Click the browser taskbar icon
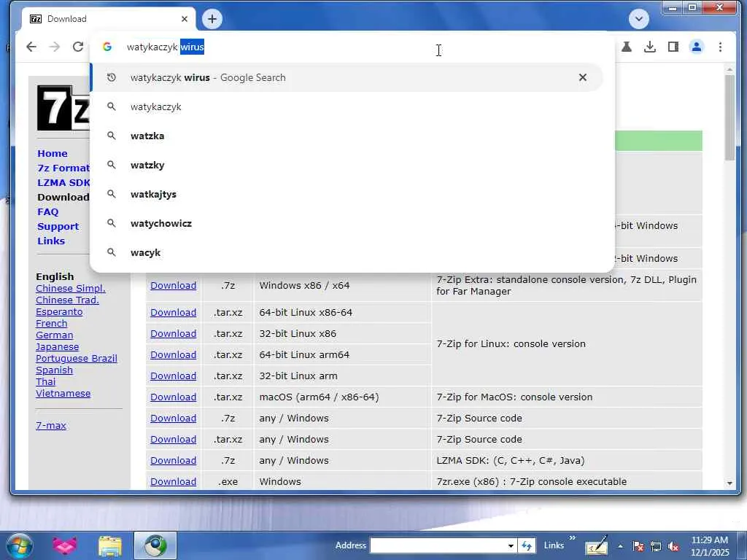The image size is (747, 560). pos(155,545)
